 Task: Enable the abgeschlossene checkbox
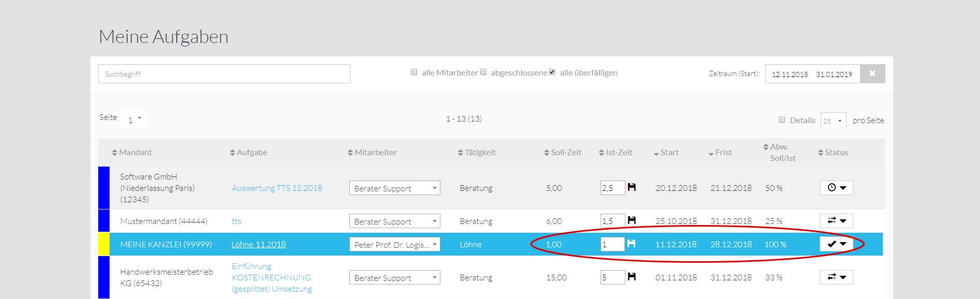483,72
